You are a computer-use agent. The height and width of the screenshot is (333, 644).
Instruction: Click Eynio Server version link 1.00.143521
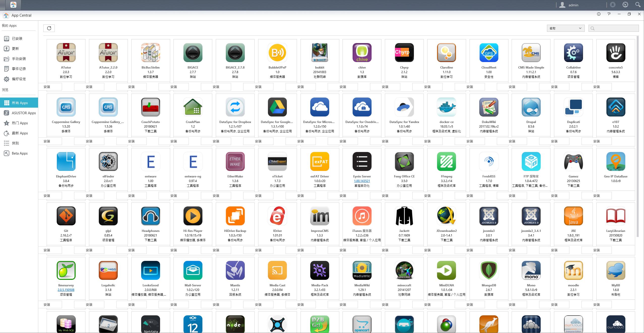pos(362,181)
